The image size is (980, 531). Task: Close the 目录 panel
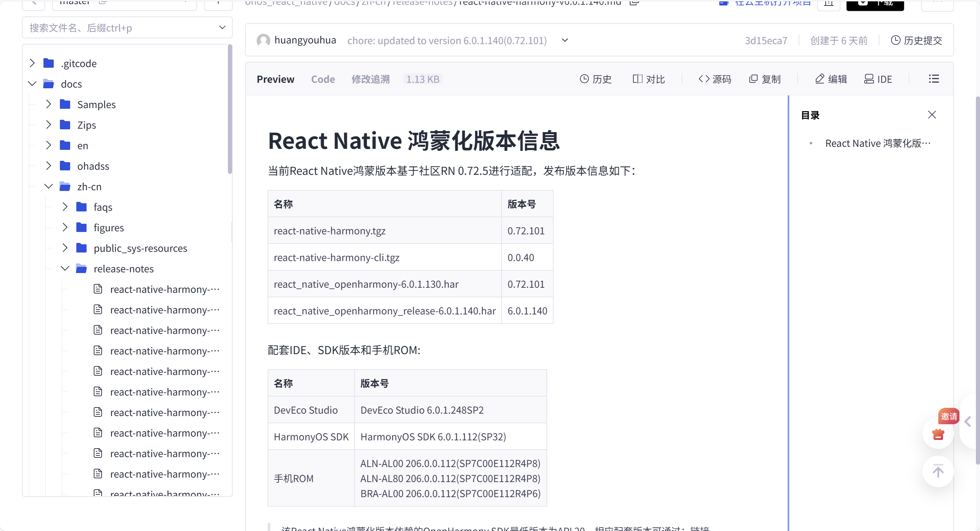pos(932,115)
